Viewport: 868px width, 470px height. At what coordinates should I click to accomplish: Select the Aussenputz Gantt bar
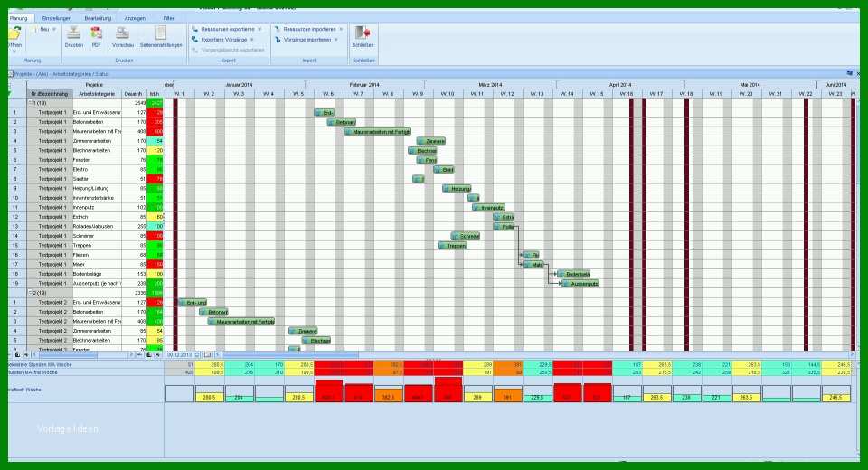pyautogui.click(x=580, y=284)
